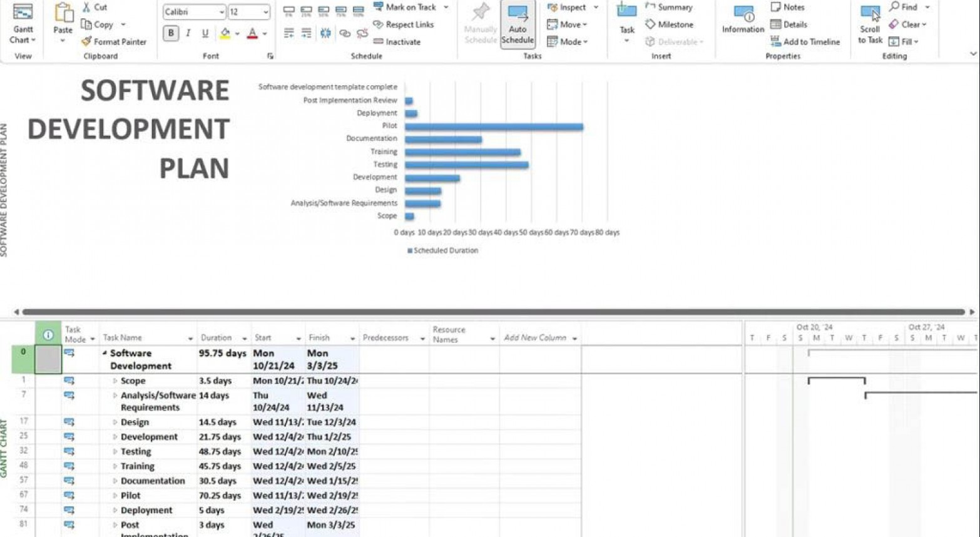This screenshot has width=980, height=537.
Task: Mark task 25% complete
Action: pyautogui.click(x=306, y=11)
